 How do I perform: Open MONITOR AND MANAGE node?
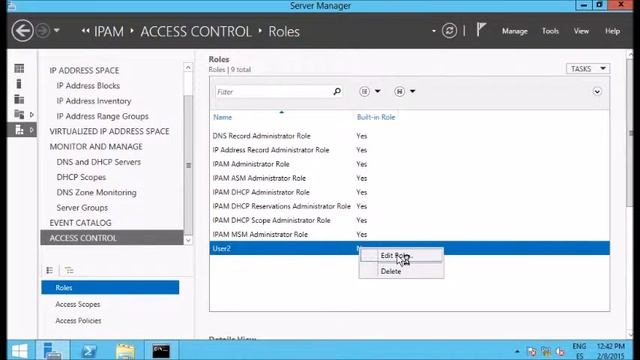point(96,147)
